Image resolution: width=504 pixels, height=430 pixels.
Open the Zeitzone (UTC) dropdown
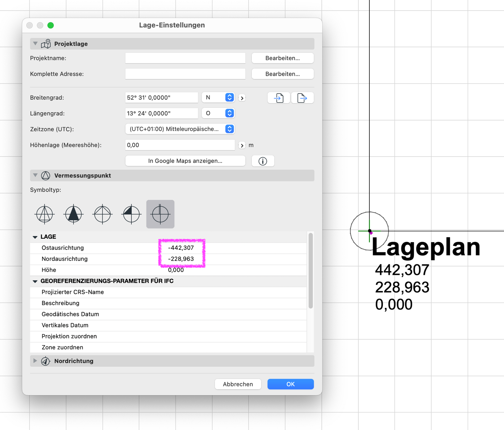click(x=180, y=129)
